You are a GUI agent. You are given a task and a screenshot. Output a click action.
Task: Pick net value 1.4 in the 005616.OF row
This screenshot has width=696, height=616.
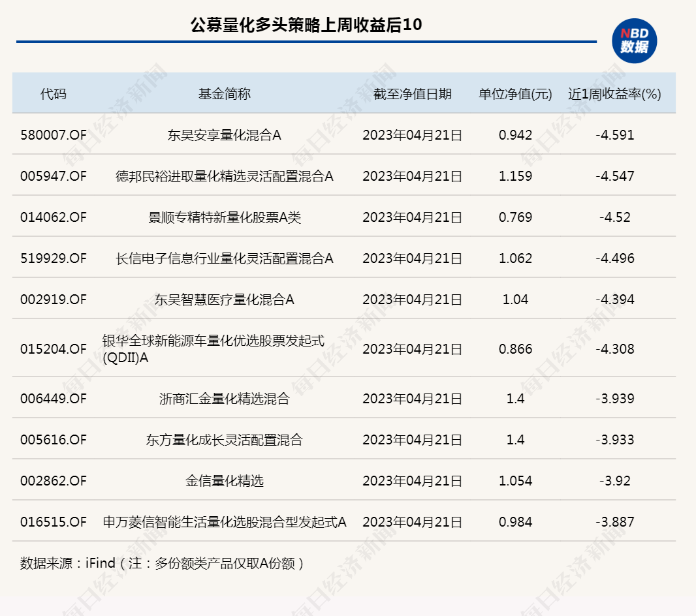pyautogui.click(x=515, y=440)
